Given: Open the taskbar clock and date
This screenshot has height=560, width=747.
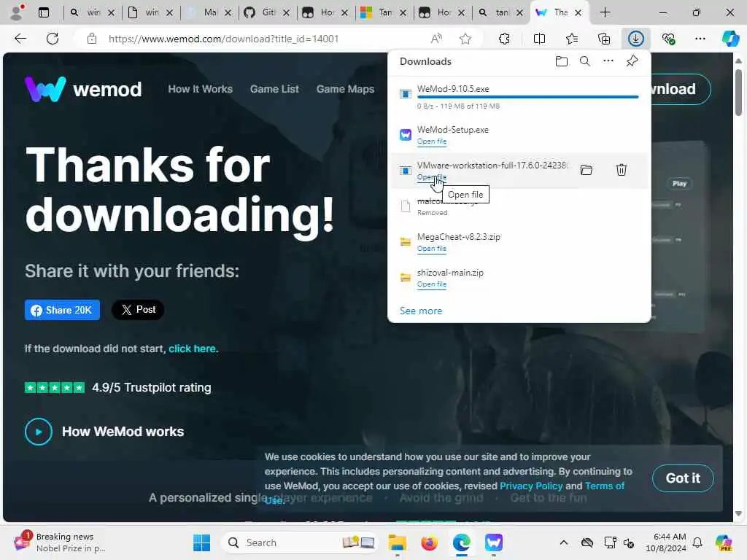Looking at the screenshot, I should click(x=665, y=542).
